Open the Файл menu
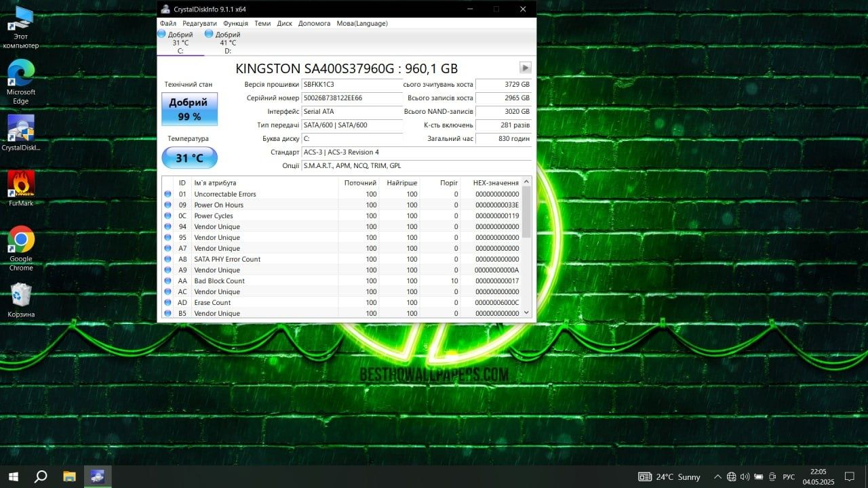Screen dimensions: 868x488 point(168,23)
